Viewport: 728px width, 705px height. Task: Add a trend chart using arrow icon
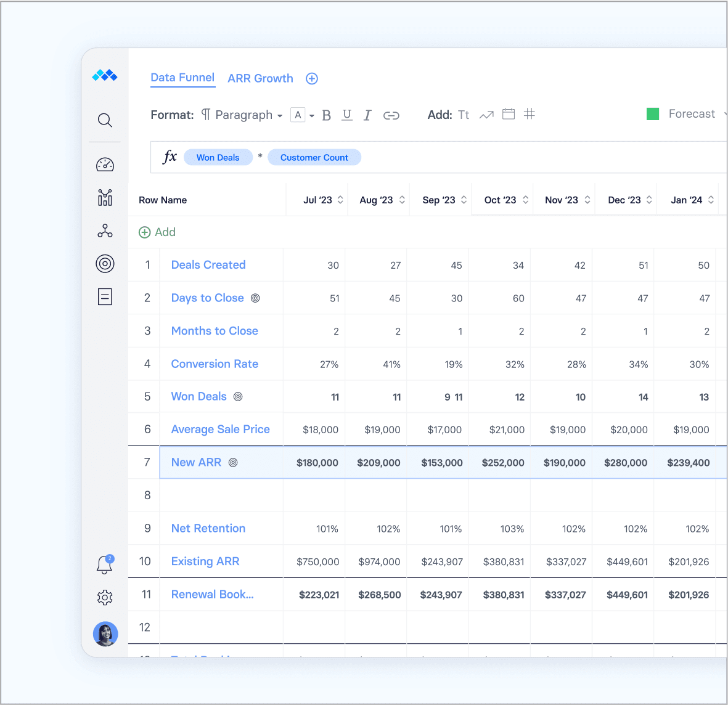(486, 115)
